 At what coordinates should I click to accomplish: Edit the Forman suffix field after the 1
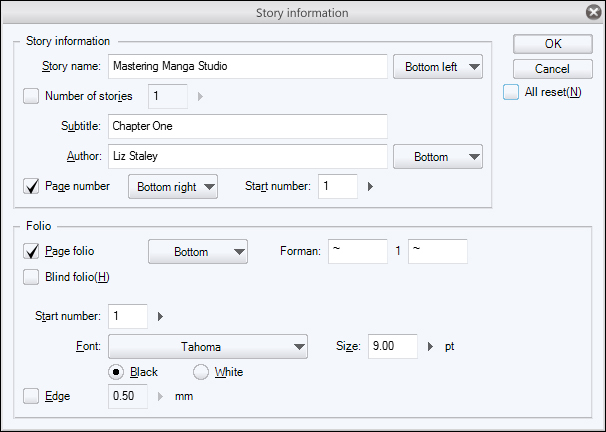pos(438,252)
